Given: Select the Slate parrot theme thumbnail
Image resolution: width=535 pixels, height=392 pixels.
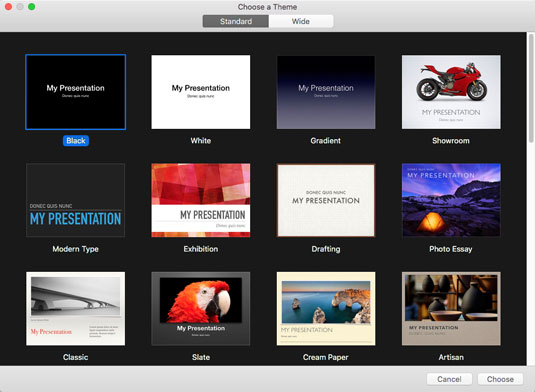Looking at the screenshot, I should click(201, 308).
